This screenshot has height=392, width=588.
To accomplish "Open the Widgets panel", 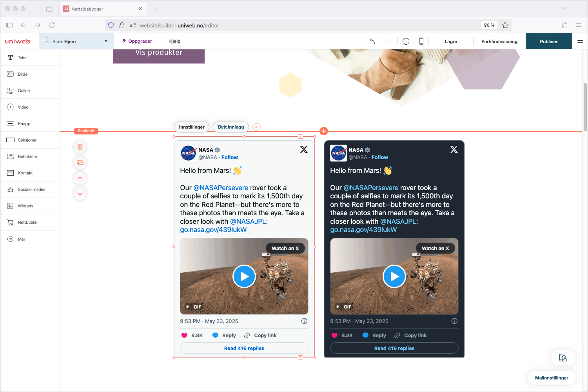I will (30, 206).
